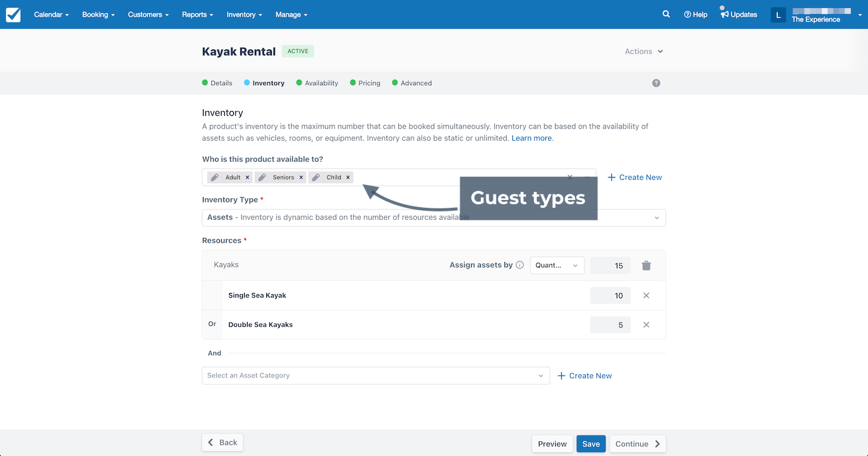The image size is (868, 456).
Task: Remove Single Sea Kayak asset
Action: pyautogui.click(x=646, y=295)
